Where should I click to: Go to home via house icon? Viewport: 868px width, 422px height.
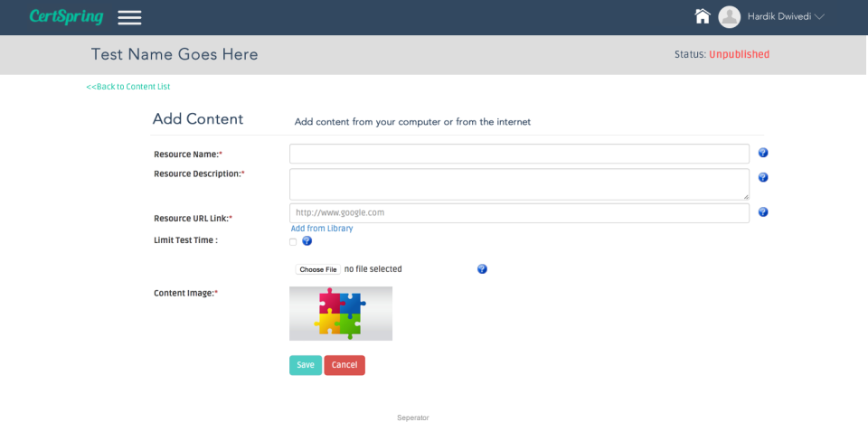[703, 16]
